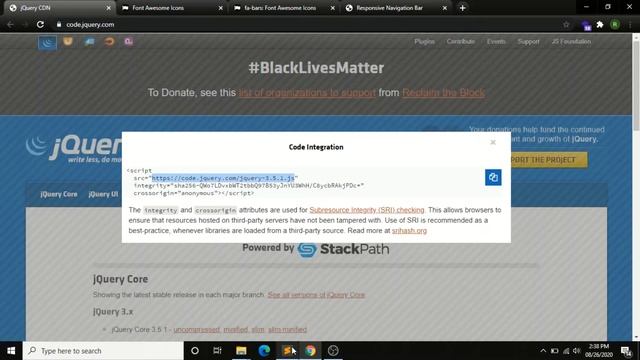Screen dimensions: 640x360
Task: Open the Sizzle project icon
Action: (109, 41)
